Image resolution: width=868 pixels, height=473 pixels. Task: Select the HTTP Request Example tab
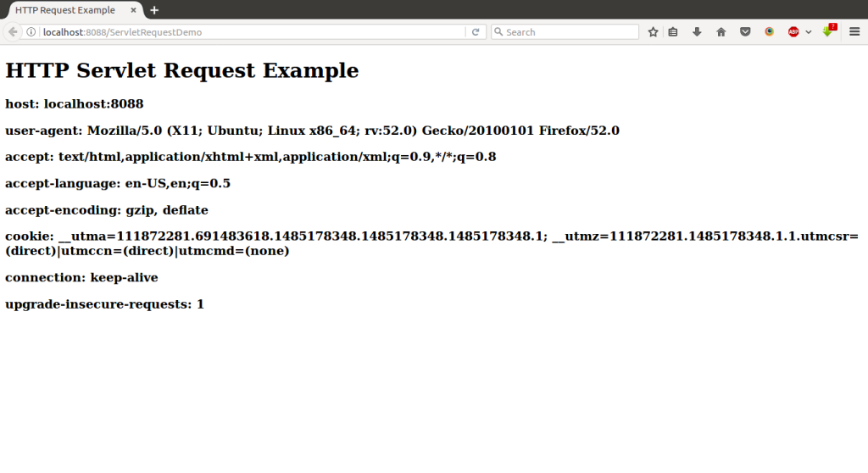(66, 10)
